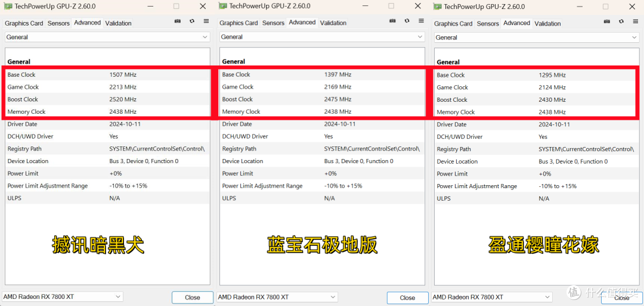Click Power Limit Adjustment Range in left window

coord(107,185)
